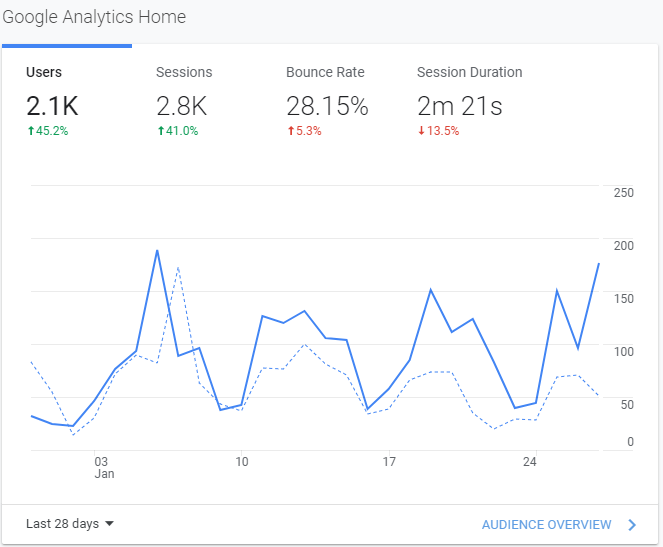Viewport: 663px width, 547px height.
Task: Click the 28.15% bounce rate value
Action: tap(327, 106)
